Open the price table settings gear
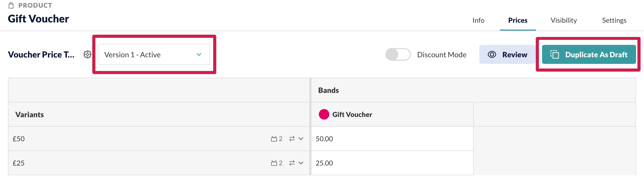 click(87, 55)
